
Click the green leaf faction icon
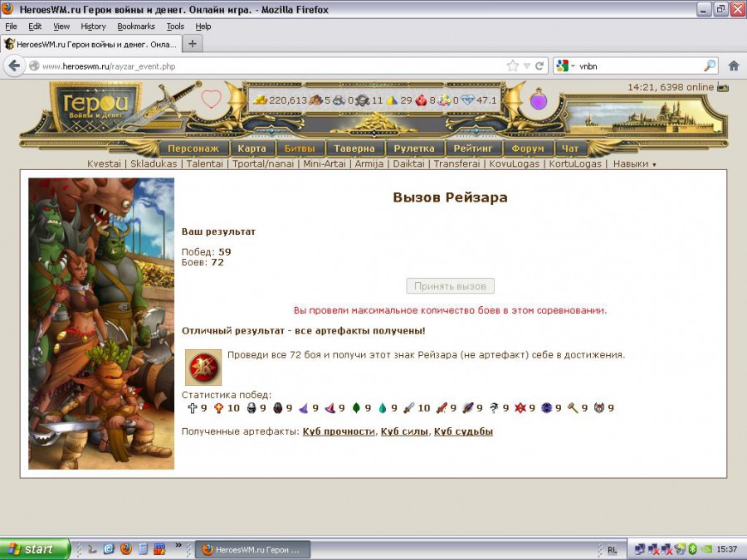click(356, 407)
